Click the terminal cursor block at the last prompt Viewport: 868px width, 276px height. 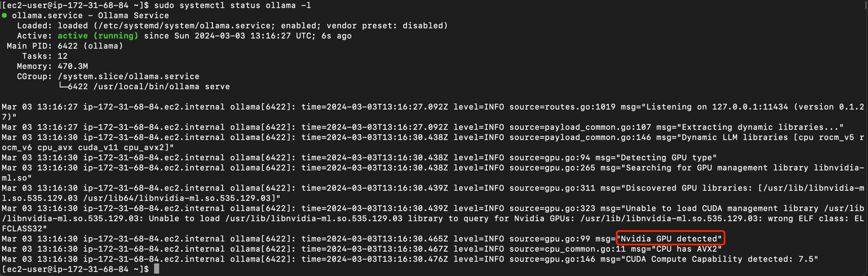[x=156, y=269]
